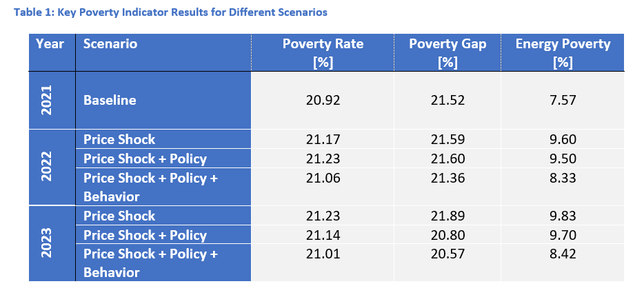Viewport: 644px width, 286px height.
Task: Select the Year column header
Action: click(49, 44)
